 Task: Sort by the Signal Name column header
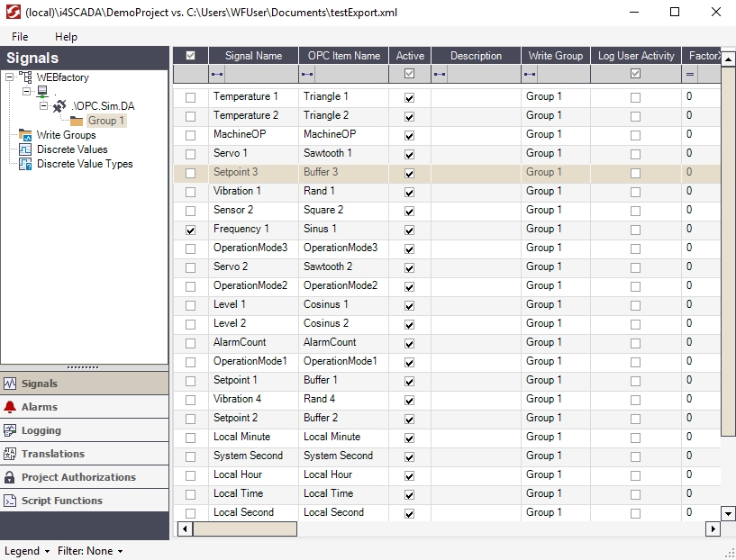[253, 56]
